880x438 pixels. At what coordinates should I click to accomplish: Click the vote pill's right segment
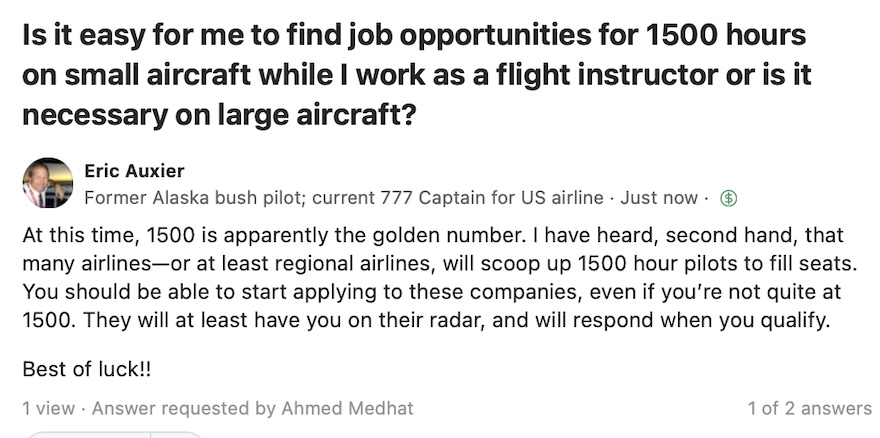[176, 435]
